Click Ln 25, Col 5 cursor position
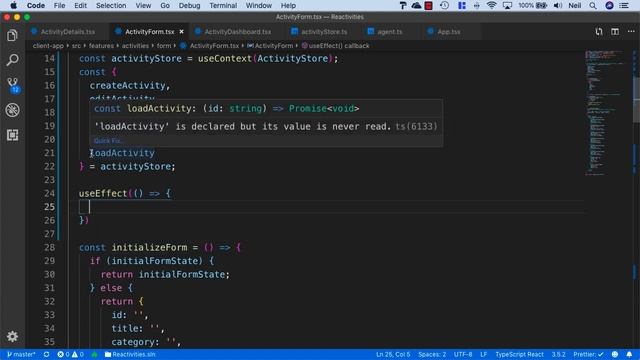The image size is (640, 360). pyautogui.click(x=393, y=354)
